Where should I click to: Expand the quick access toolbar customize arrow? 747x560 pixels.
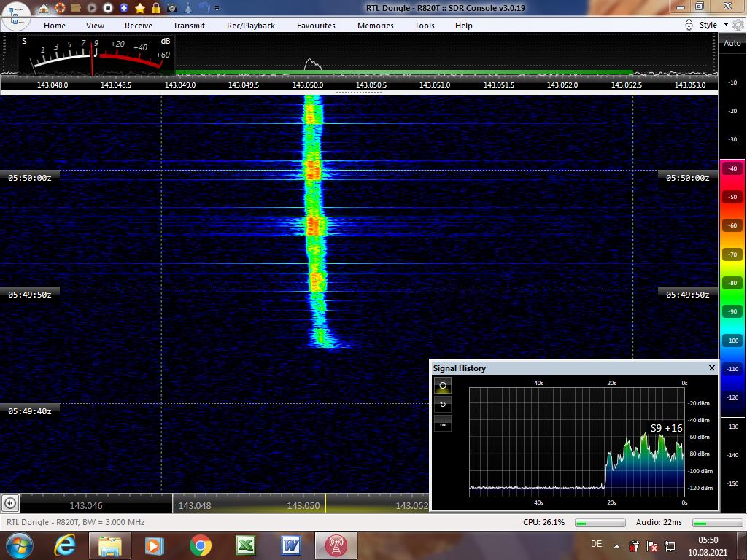[217, 9]
